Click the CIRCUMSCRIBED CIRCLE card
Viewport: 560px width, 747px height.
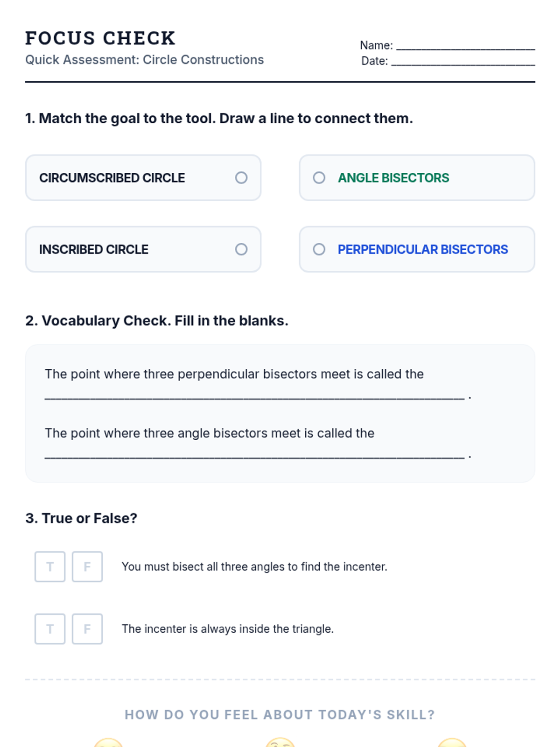click(x=143, y=178)
